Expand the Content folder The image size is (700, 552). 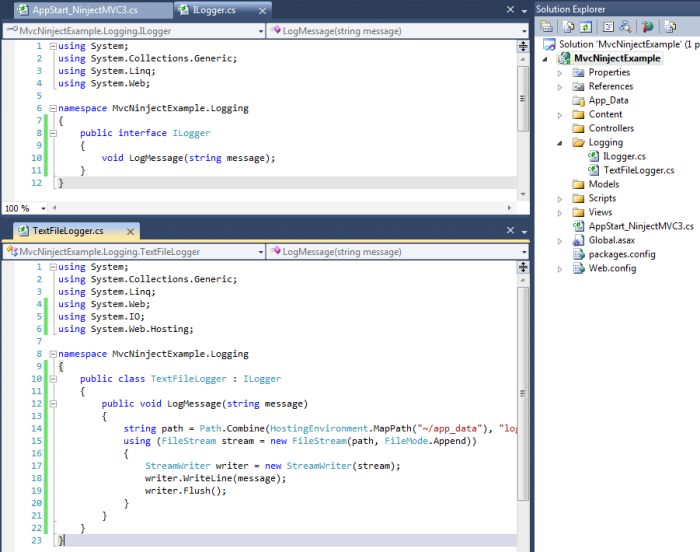(x=560, y=115)
